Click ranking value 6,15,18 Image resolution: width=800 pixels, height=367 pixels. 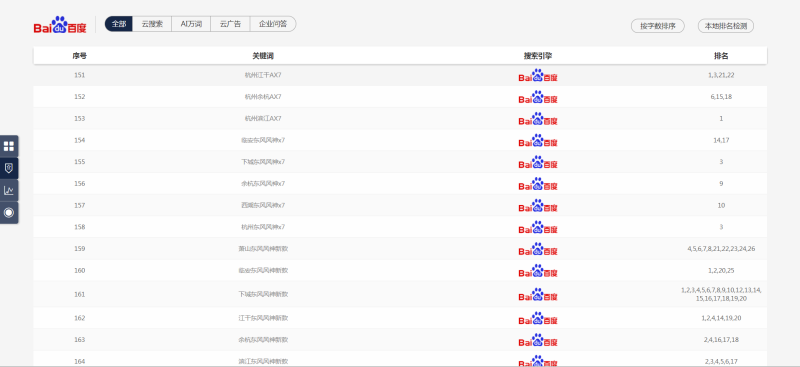[x=721, y=96]
